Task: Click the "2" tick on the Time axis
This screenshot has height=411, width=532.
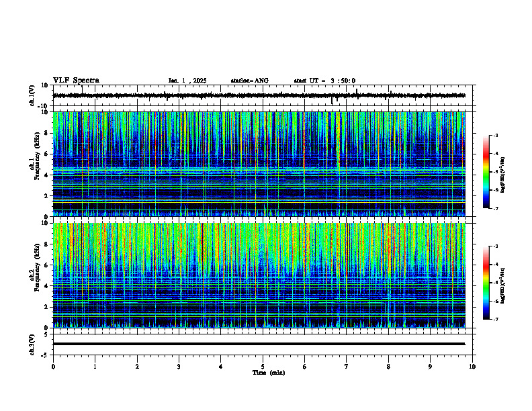Action: pos(137,367)
